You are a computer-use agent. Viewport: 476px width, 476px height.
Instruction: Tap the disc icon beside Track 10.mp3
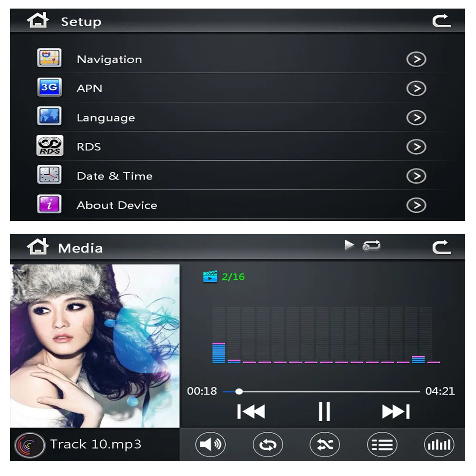pyautogui.click(x=30, y=445)
